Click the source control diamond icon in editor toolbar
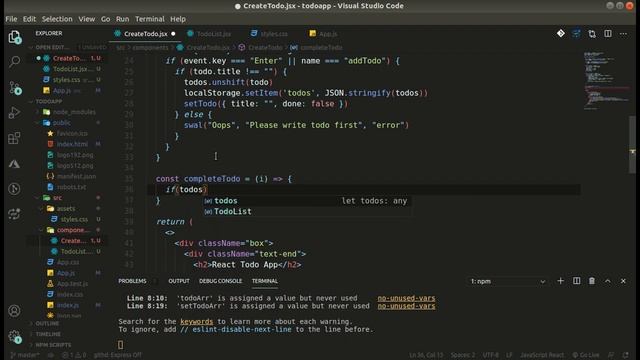 point(561,33)
